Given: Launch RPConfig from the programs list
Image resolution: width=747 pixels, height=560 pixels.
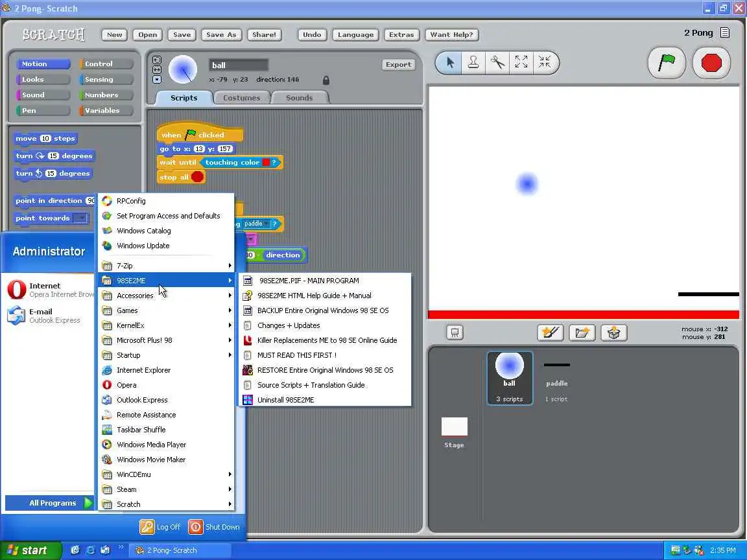Looking at the screenshot, I should (166, 201).
